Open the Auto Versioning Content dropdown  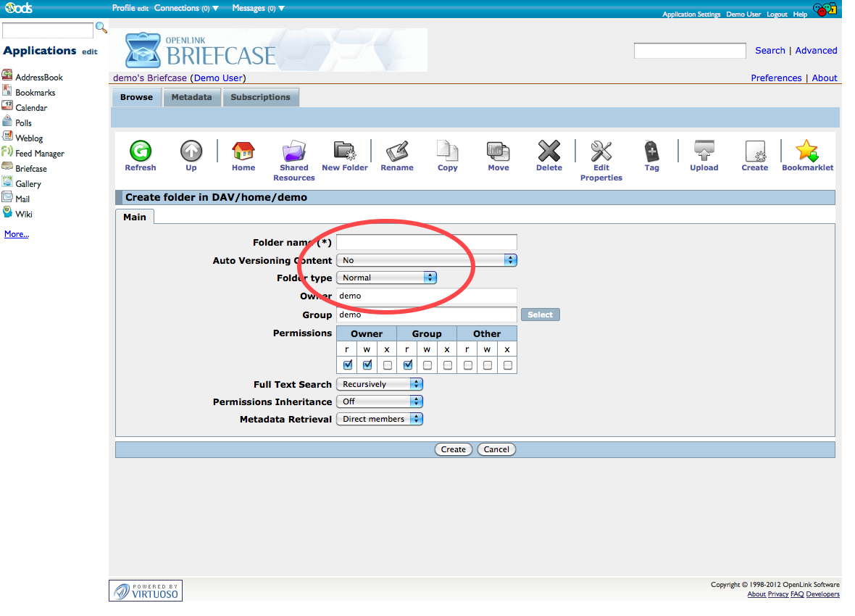(427, 260)
